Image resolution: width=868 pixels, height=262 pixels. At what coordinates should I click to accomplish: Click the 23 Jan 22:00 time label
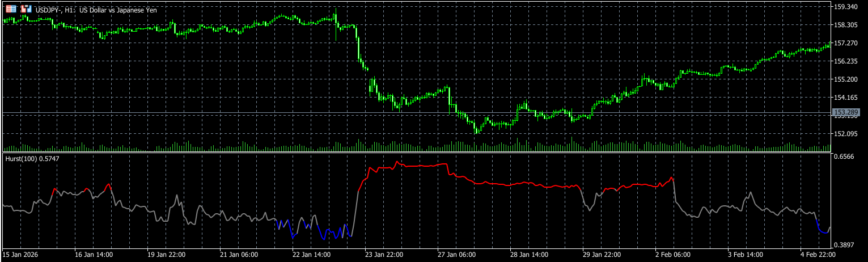point(383,255)
